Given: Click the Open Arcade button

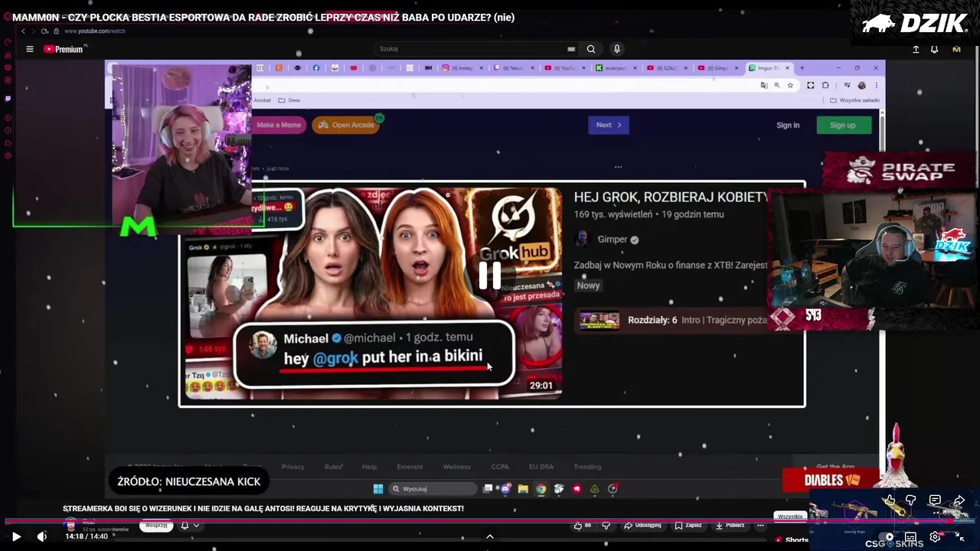Looking at the screenshot, I should [x=346, y=125].
